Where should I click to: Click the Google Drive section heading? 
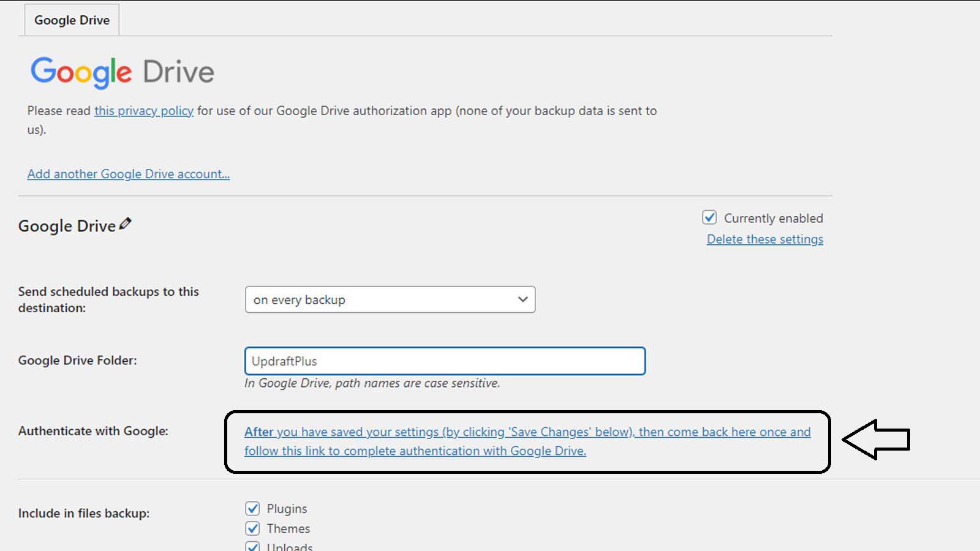[x=67, y=226]
